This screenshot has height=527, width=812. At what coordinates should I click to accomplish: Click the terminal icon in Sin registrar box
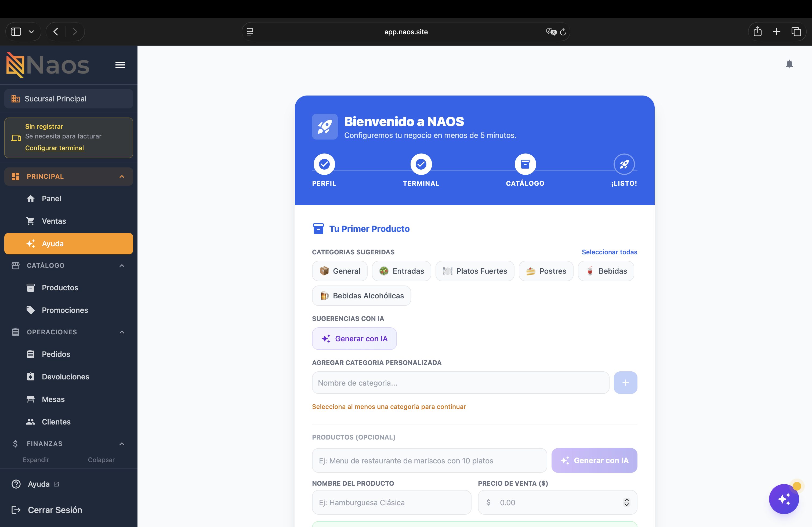(x=16, y=138)
